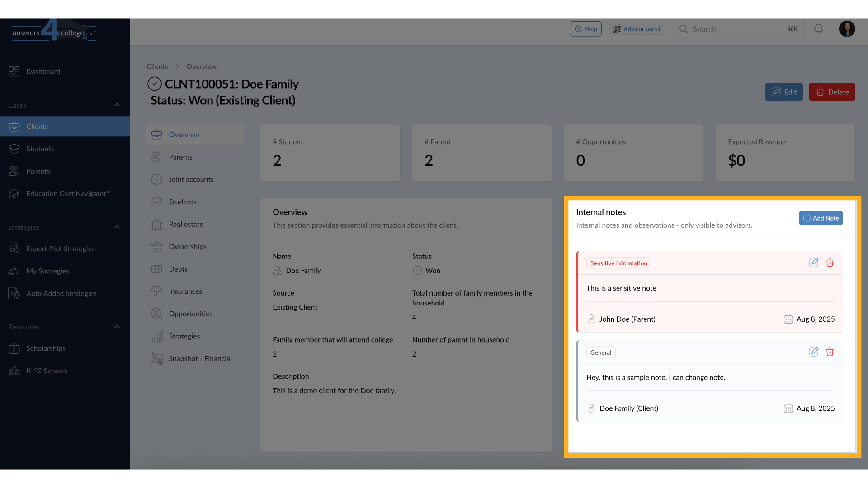Open the Advisor panel
The image size is (868, 488).
click(637, 29)
